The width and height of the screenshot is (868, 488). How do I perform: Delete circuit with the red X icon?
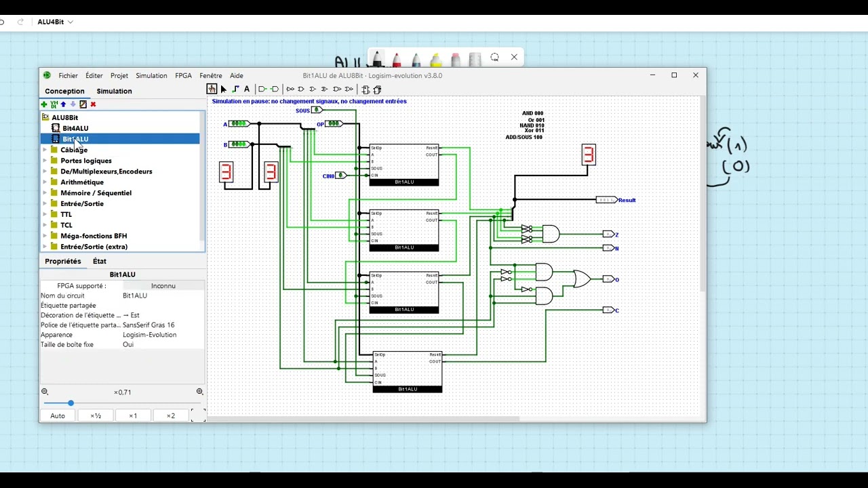tap(93, 104)
